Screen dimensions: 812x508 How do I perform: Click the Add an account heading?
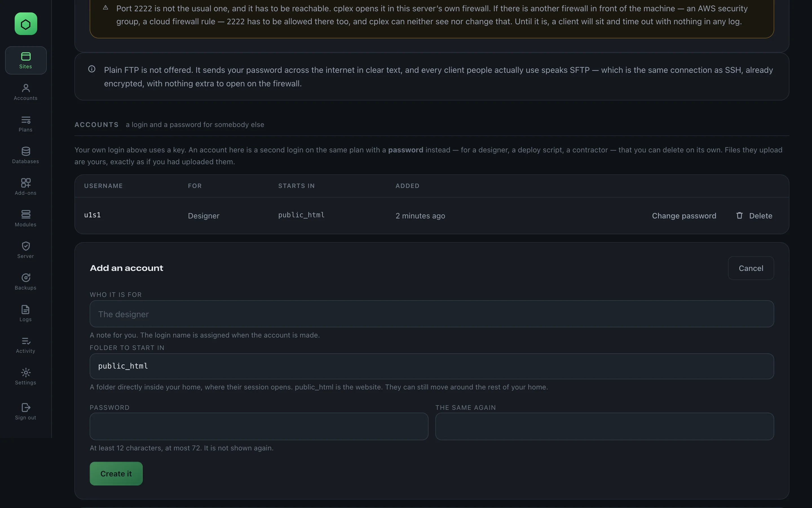pos(127,268)
